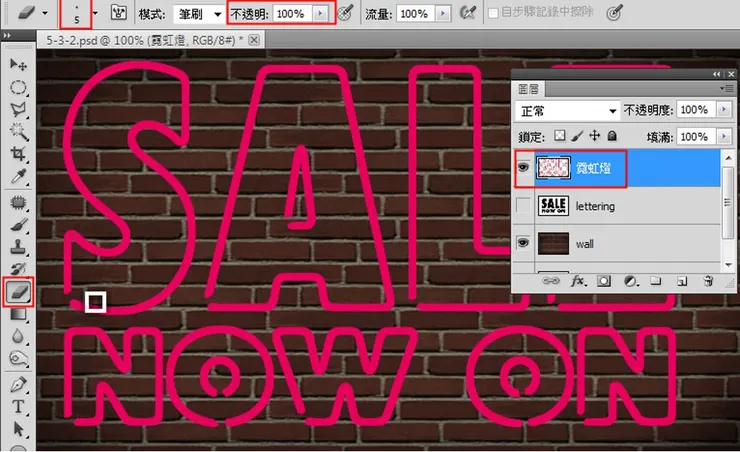Open the flow slider arrow
740x452 pixels.
443,14
